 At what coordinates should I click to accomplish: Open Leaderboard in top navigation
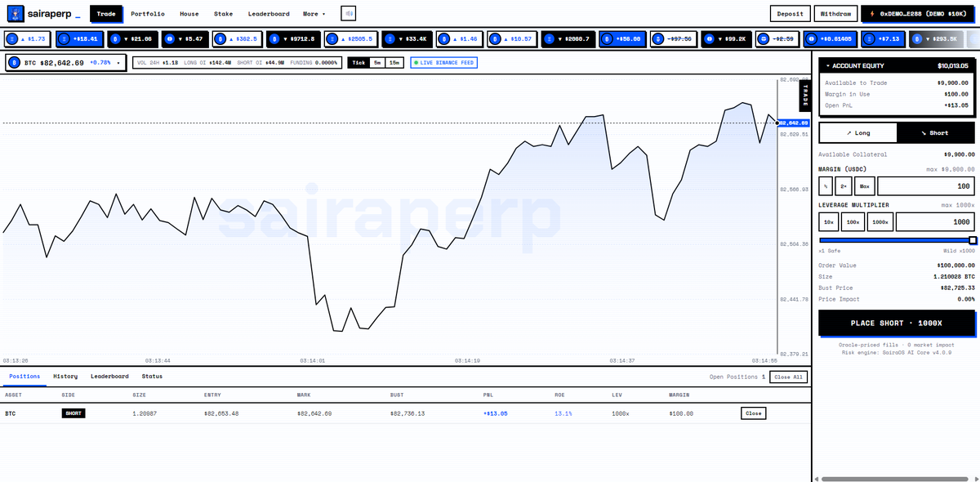pos(269,14)
